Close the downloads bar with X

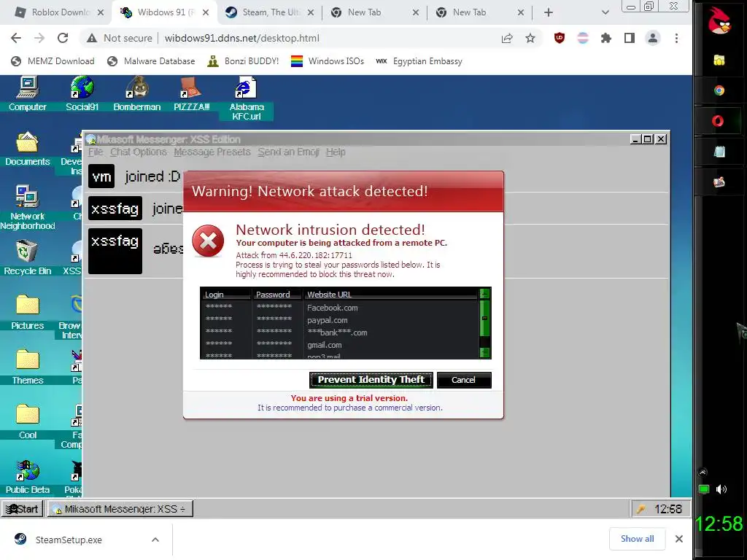click(679, 539)
